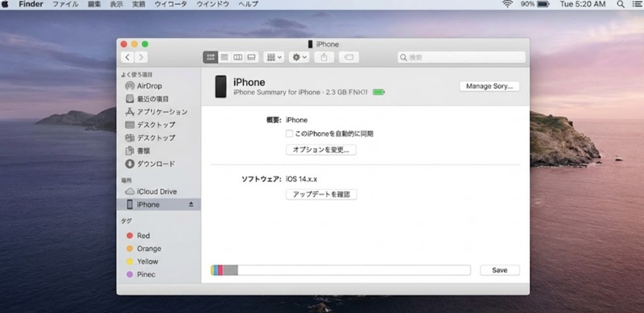The height and width of the screenshot is (313, 644).
Task: Toggle このiPhoneを自動的に同期 checkbox
Action: point(289,134)
